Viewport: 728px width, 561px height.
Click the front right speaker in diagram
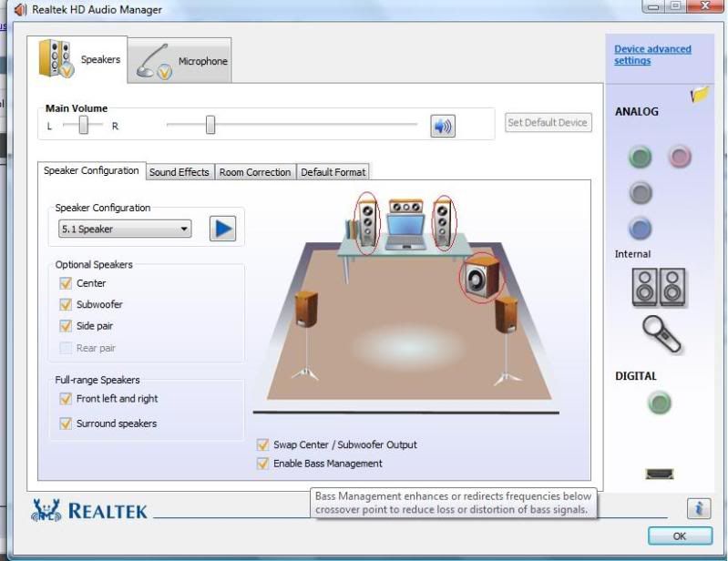444,223
